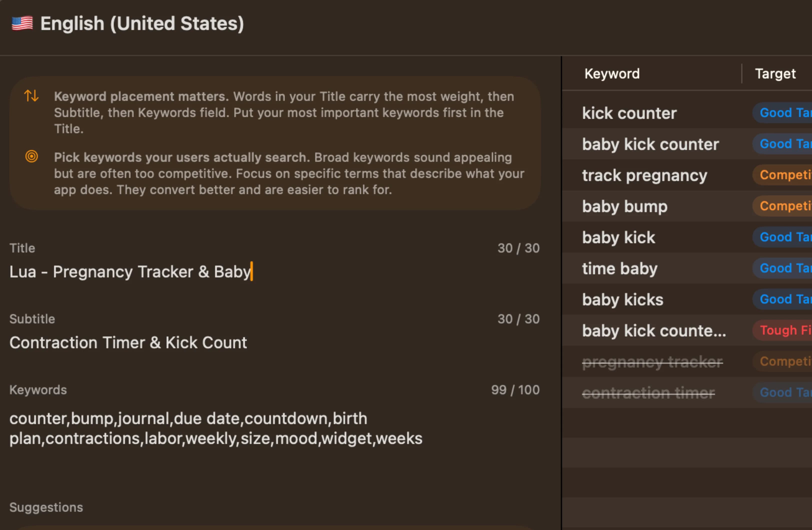The image size is (812, 530).
Task: Click the US flag icon
Action: pos(22,24)
